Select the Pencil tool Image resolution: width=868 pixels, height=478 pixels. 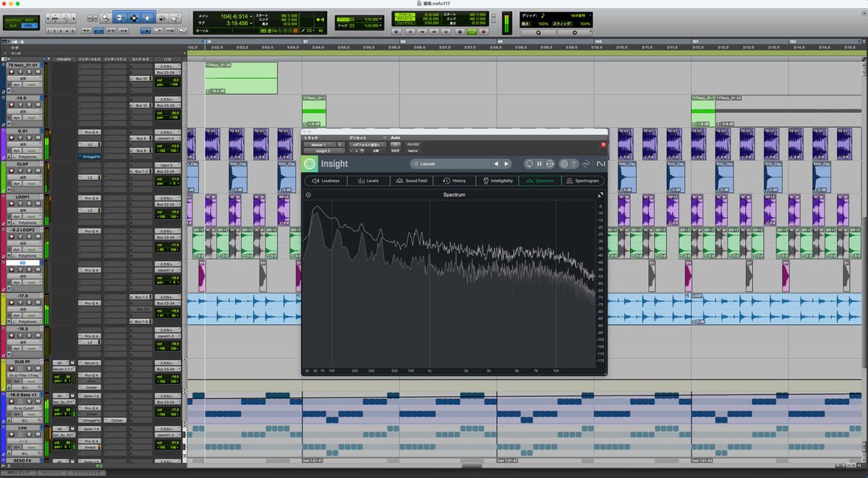tap(175, 17)
